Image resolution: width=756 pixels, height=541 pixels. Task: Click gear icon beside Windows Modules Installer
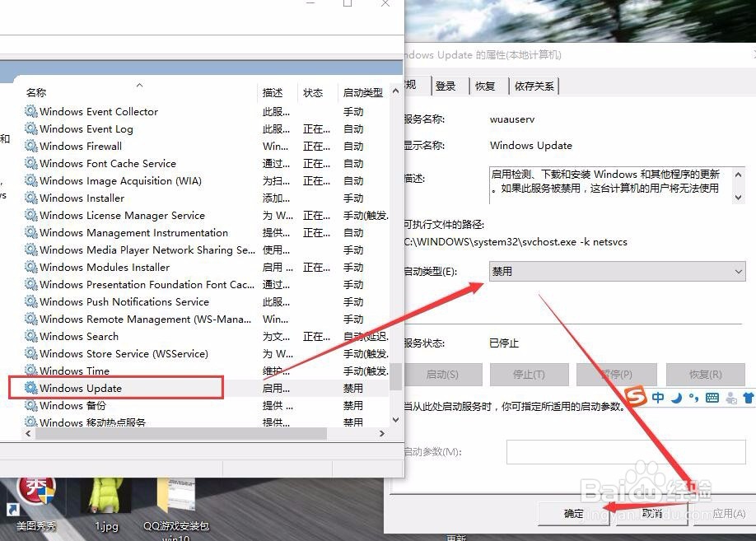tap(31, 267)
